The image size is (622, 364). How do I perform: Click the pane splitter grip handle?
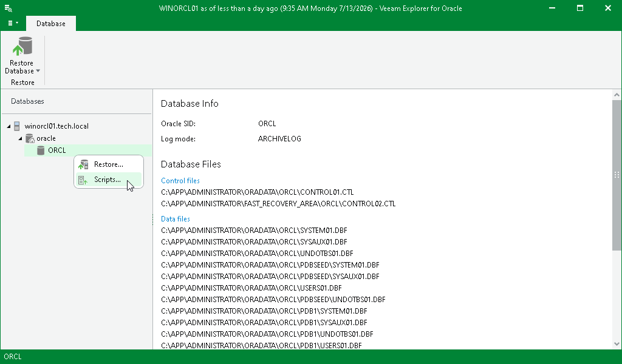[152, 220]
